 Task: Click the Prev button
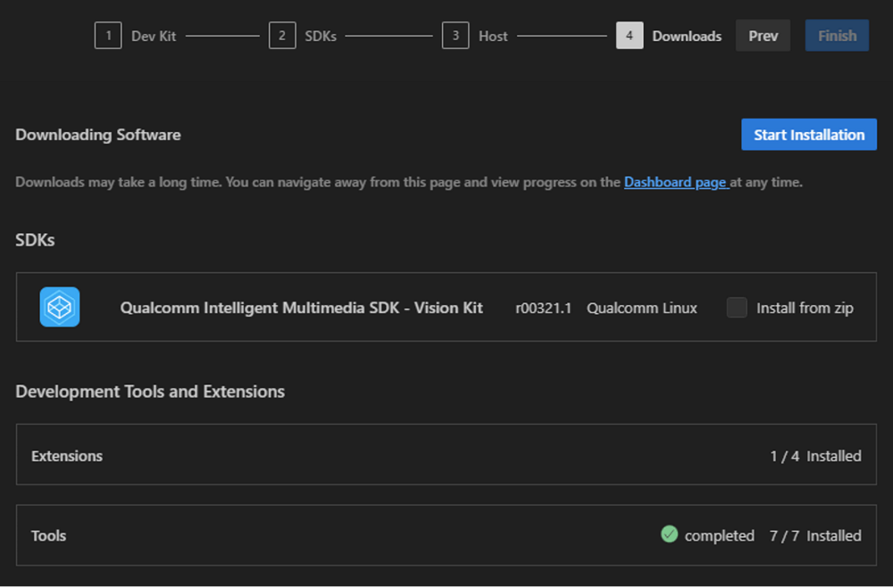(x=763, y=35)
